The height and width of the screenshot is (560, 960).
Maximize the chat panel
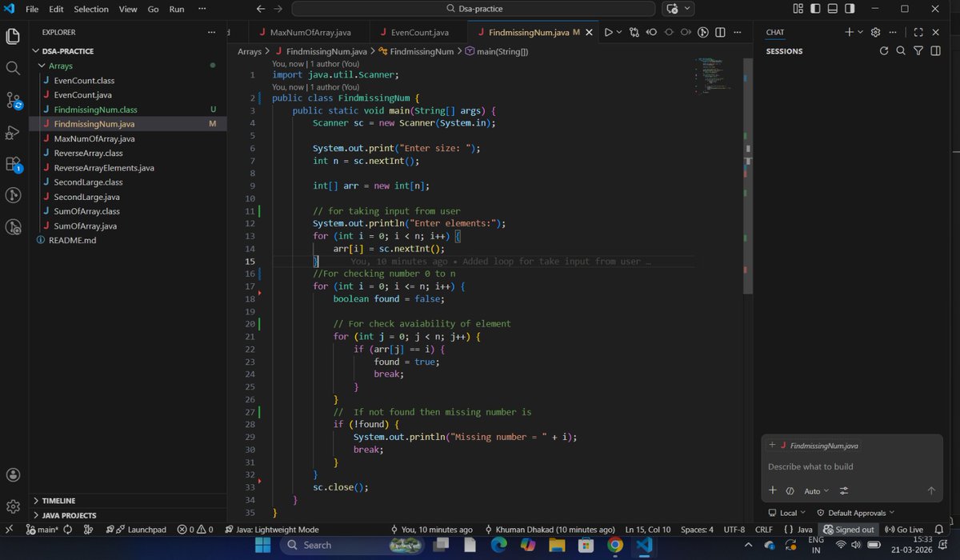918,32
